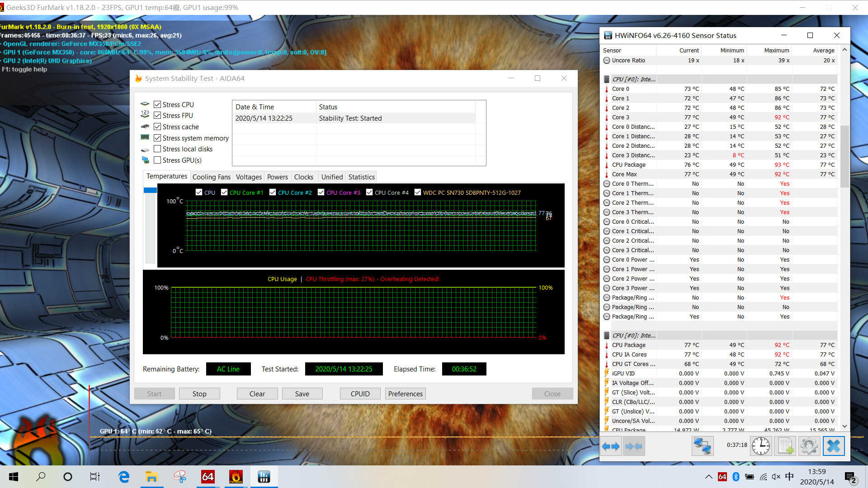Collapse second CPU [#0] sensor group

(607, 335)
